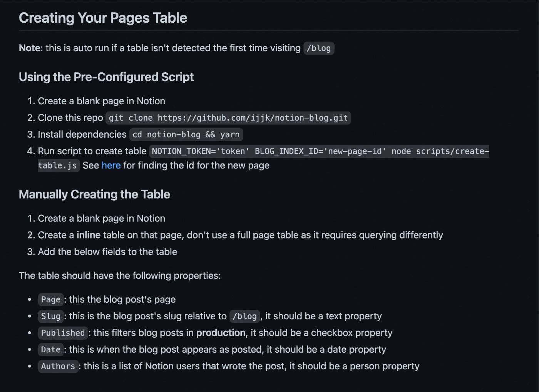
Task: Click "The table should have the following properties" text
Action: (x=120, y=275)
